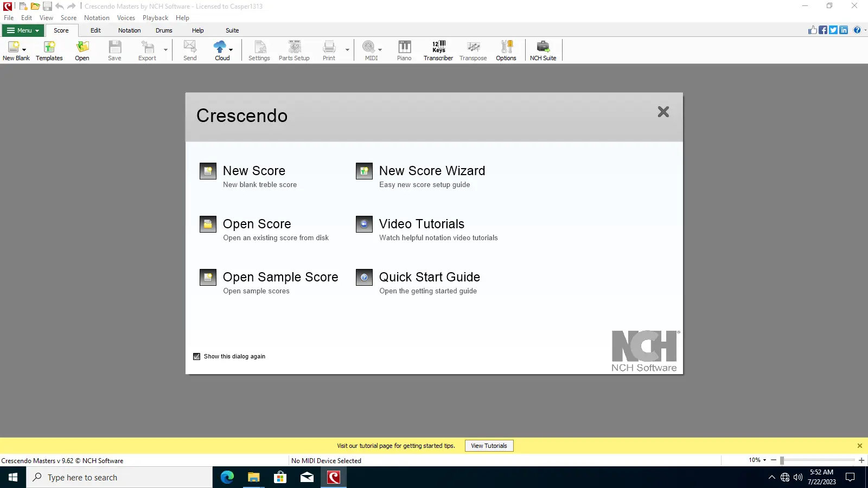This screenshot has width=868, height=488.
Task: Open the View menu
Action: pyautogui.click(x=46, y=18)
